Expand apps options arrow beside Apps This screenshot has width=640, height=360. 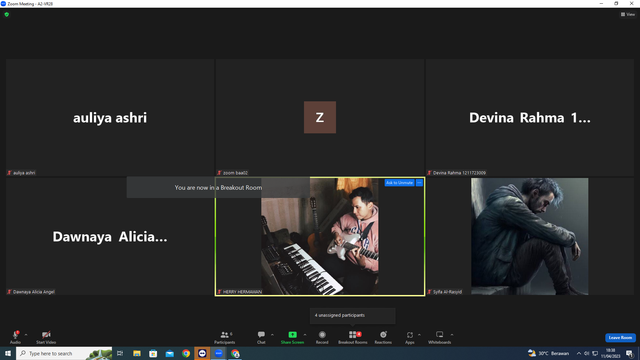click(x=419, y=335)
